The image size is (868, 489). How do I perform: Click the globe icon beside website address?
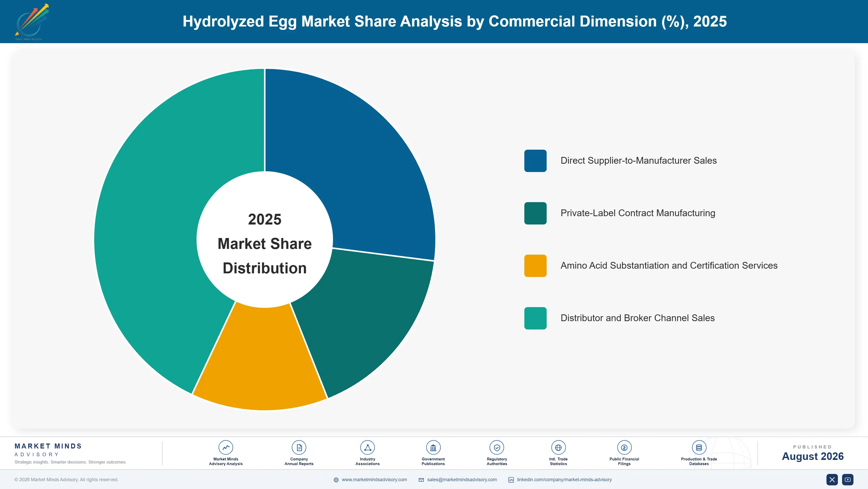click(x=336, y=480)
